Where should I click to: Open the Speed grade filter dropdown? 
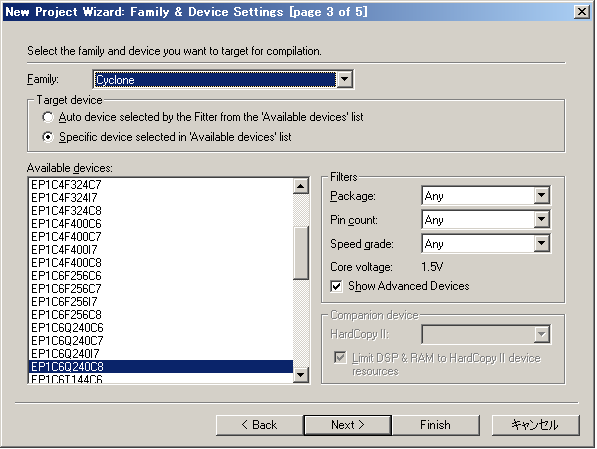(541, 244)
